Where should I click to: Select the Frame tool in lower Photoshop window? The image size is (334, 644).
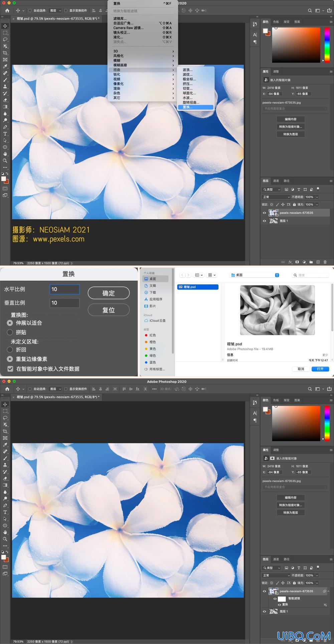coord(5,438)
